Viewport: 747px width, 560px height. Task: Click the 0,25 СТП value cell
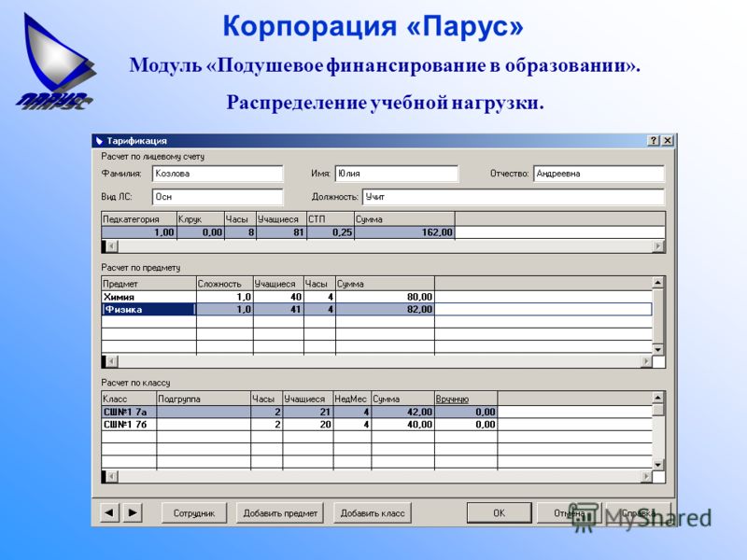(x=331, y=232)
